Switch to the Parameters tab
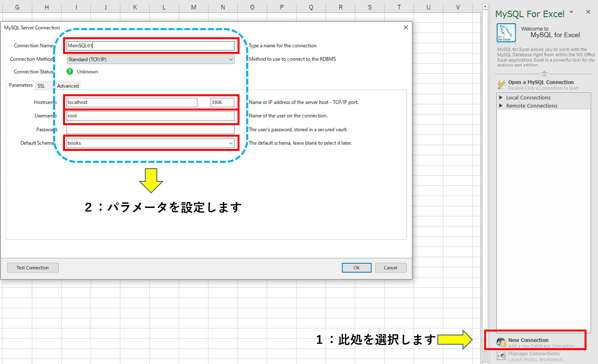 click(21, 85)
